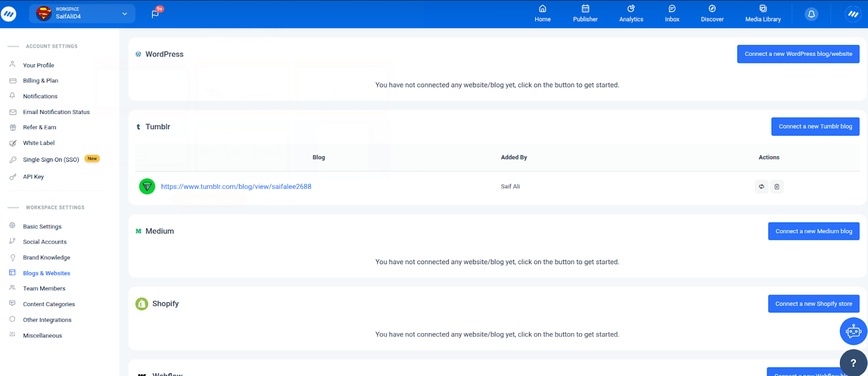
Task: Open Notifications settings in sidebar
Action: [x=40, y=96]
